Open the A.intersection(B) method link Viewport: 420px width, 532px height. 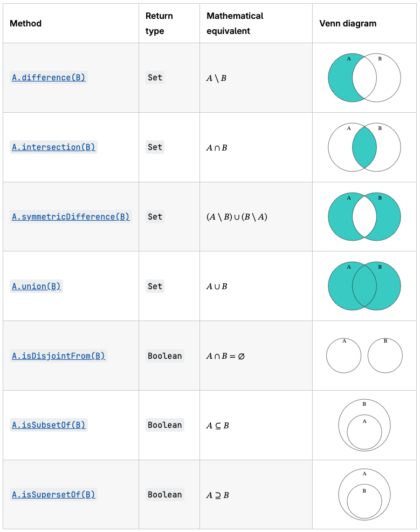(x=53, y=147)
